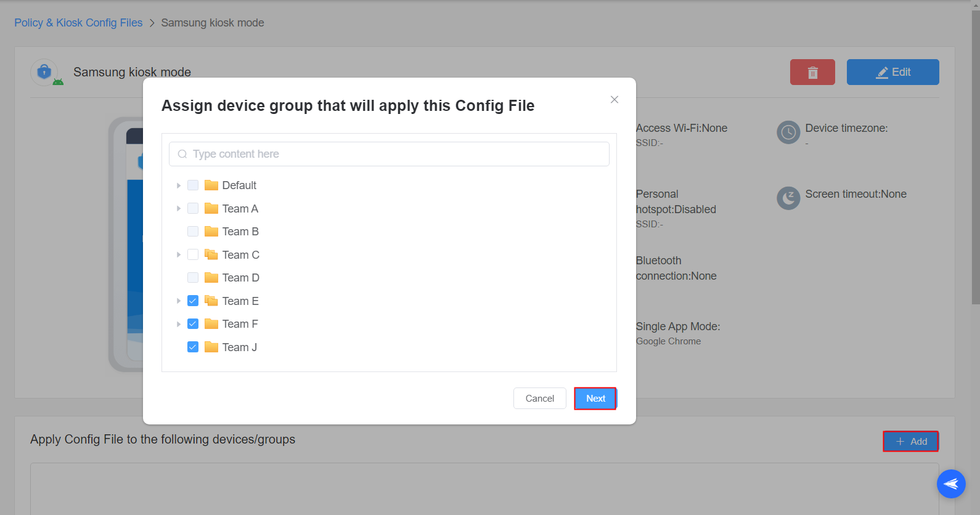Image resolution: width=980 pixels, height=515 pixels.
Task: Collapse the Team E tree node
Action: click(178, 301)
